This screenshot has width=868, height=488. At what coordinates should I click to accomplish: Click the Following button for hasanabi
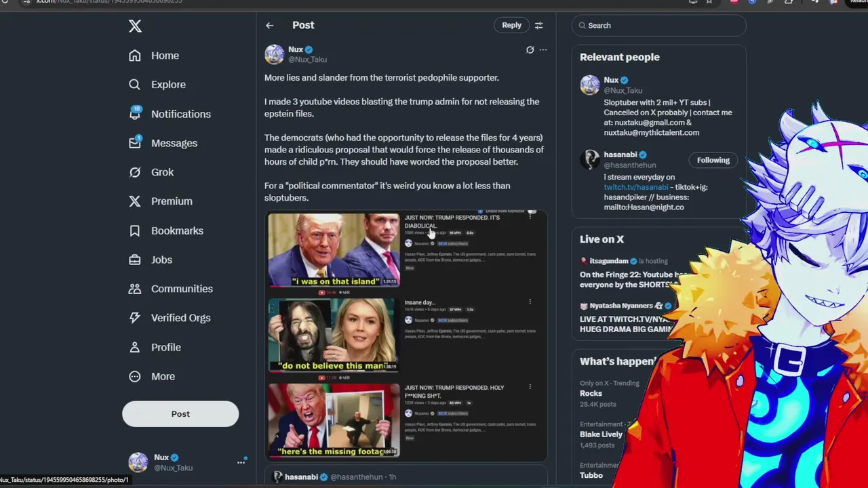tap(713, 160)
